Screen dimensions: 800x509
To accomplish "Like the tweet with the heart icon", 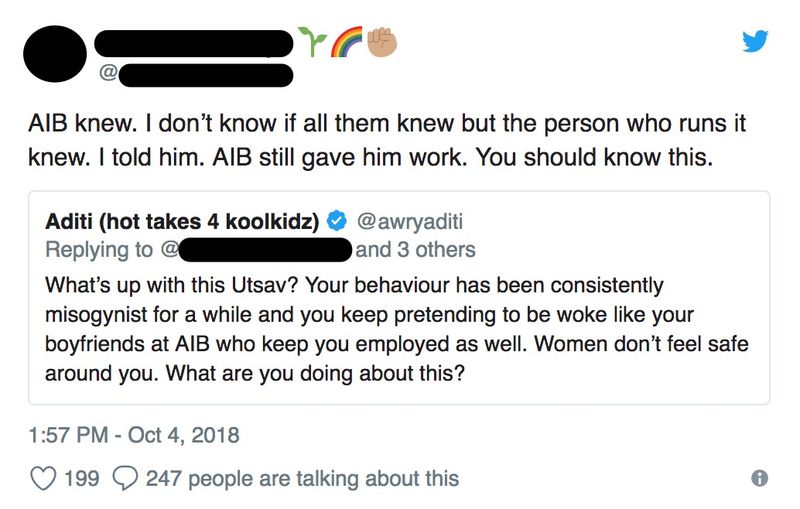I will tap(43, 478).
